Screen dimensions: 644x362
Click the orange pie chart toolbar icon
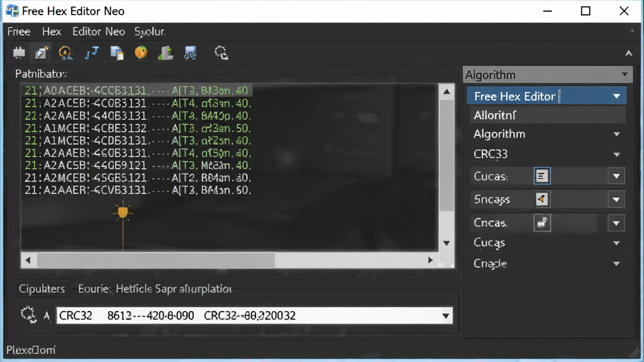coord(141,53)
